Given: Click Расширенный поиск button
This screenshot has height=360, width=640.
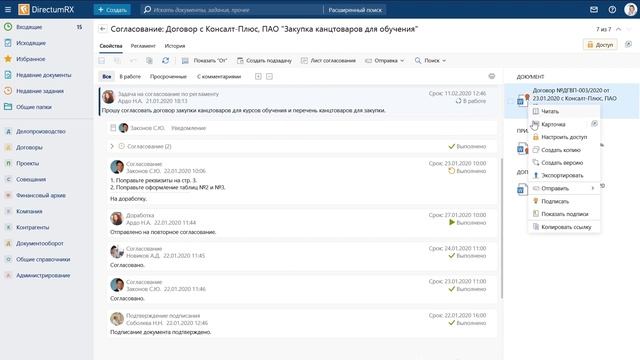Looking at the screenshot, I should pyautogui.click(x=355, y=9).
